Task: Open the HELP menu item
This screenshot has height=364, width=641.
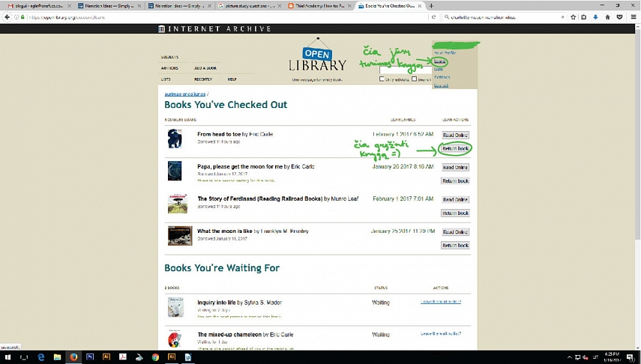Action: click(232, 79)
